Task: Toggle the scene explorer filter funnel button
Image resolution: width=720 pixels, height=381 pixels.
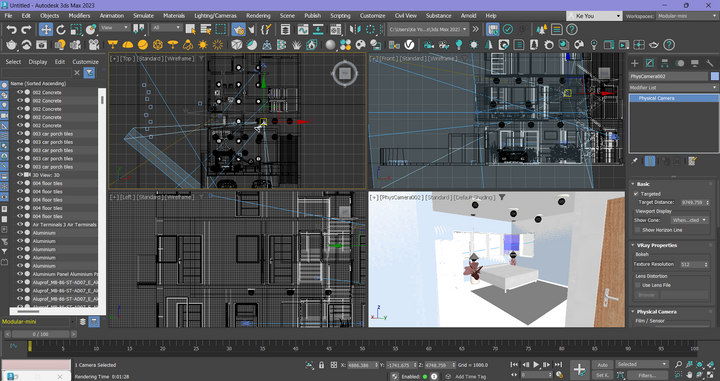Action: point(90,73)
